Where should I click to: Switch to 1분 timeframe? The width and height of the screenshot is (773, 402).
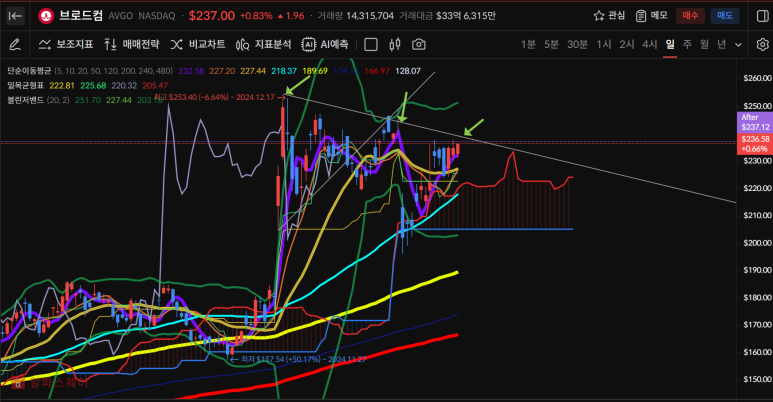click(528, 44)
